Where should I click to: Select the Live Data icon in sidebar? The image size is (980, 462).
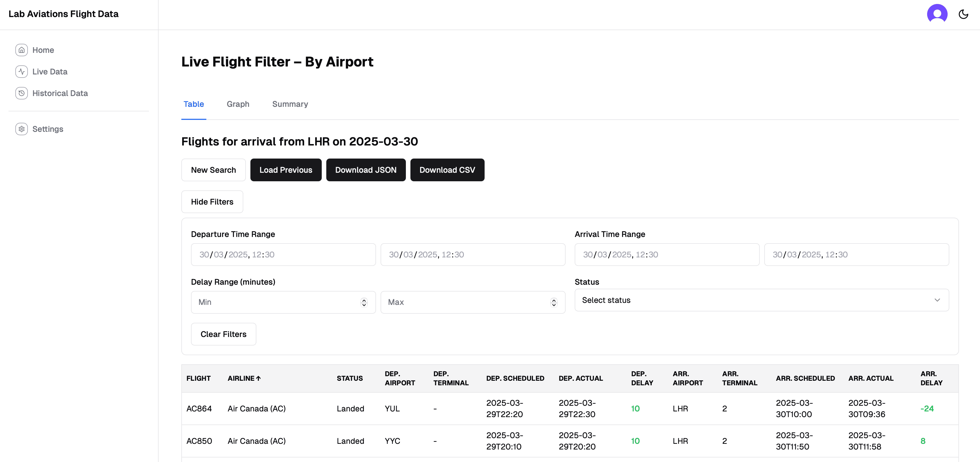pyautogui.click(x=22, y=72)
